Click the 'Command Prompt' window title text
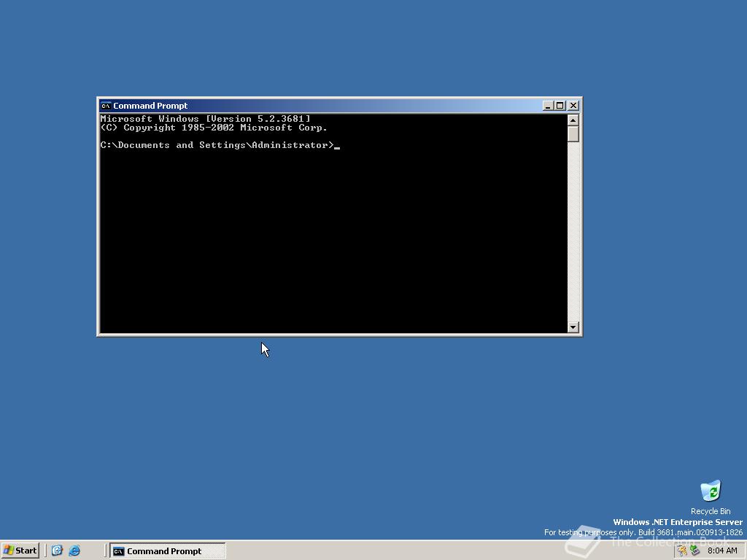Viewport: 747px width, 560px height. 150,106
